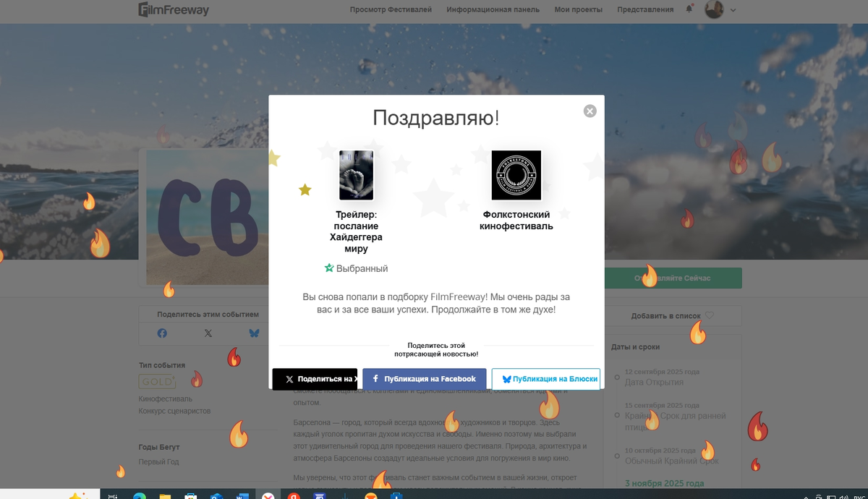868x499 pixels.
Task: Click the Крайний Срок для ранней птицы entry
Action: point(675,421)
